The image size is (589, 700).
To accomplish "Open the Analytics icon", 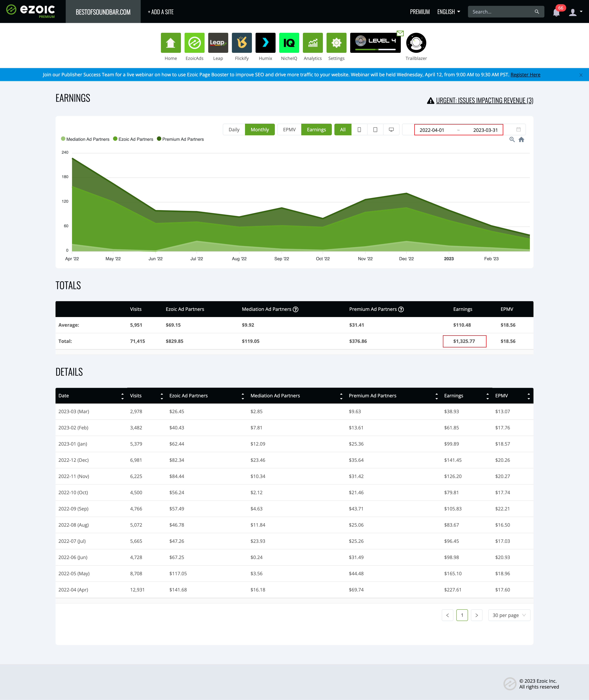I will coord(313,43).
